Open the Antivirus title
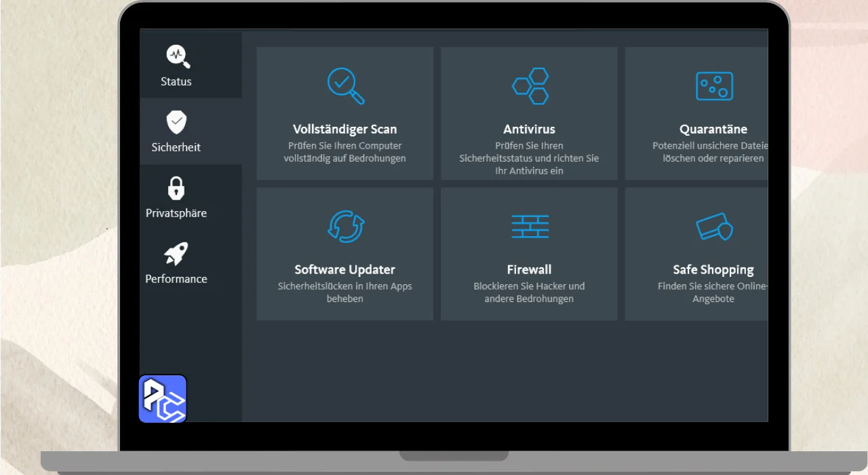Viewport: 868px width, 475px height. tap(529, 129)
